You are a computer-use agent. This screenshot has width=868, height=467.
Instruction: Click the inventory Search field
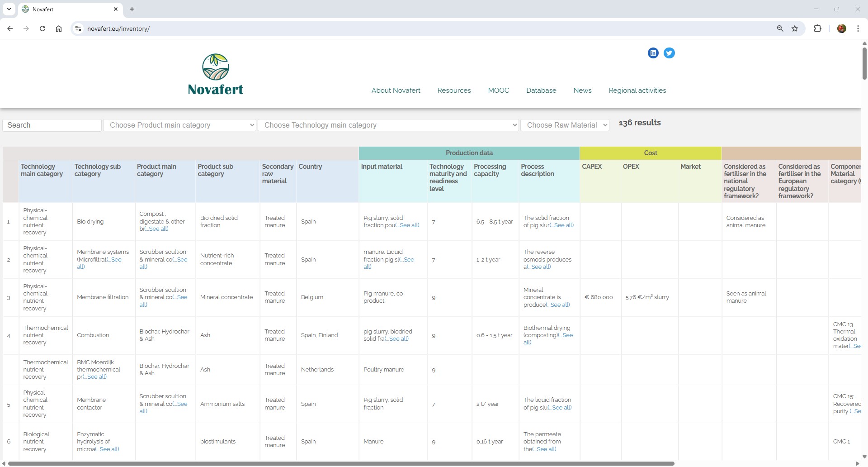click(x=52, y=125)
